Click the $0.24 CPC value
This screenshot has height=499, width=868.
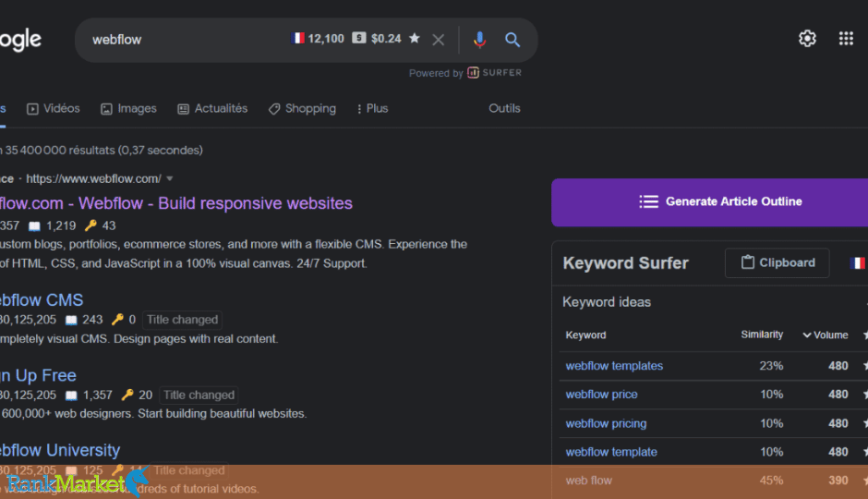coord(386,39)
